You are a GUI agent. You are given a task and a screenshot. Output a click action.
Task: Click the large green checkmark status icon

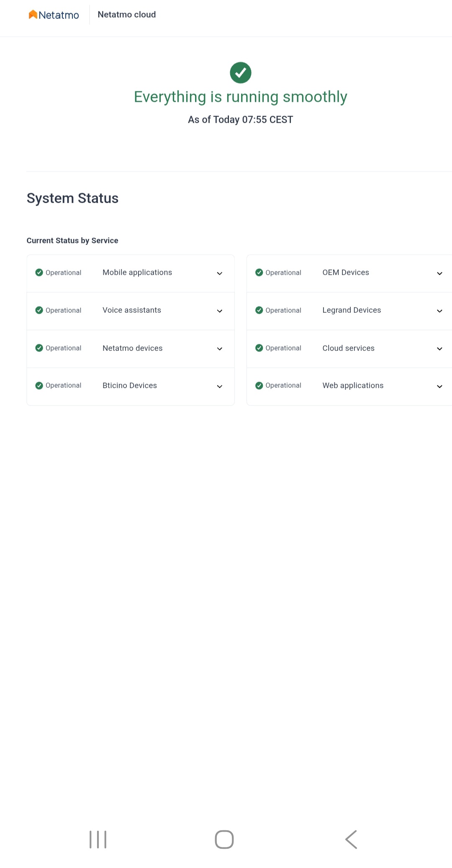[241, 73]
